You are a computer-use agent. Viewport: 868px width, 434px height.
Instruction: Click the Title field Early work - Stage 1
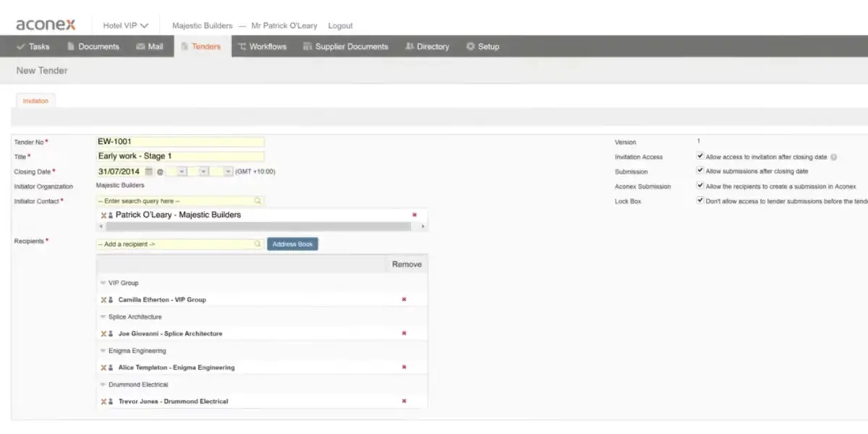tap(180, 156)
